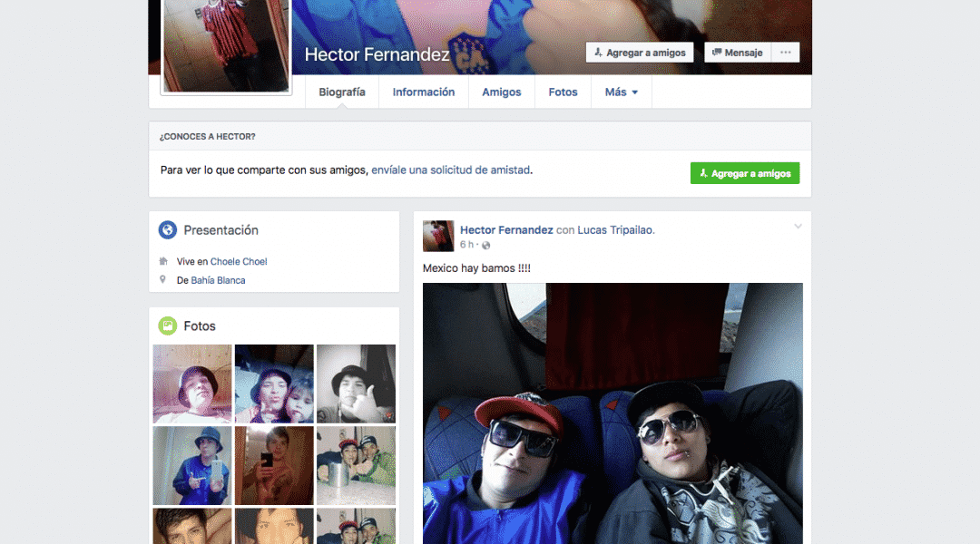Click the Presentación heading text
Viewport: 980px width, 544px height.
[220, 230]
